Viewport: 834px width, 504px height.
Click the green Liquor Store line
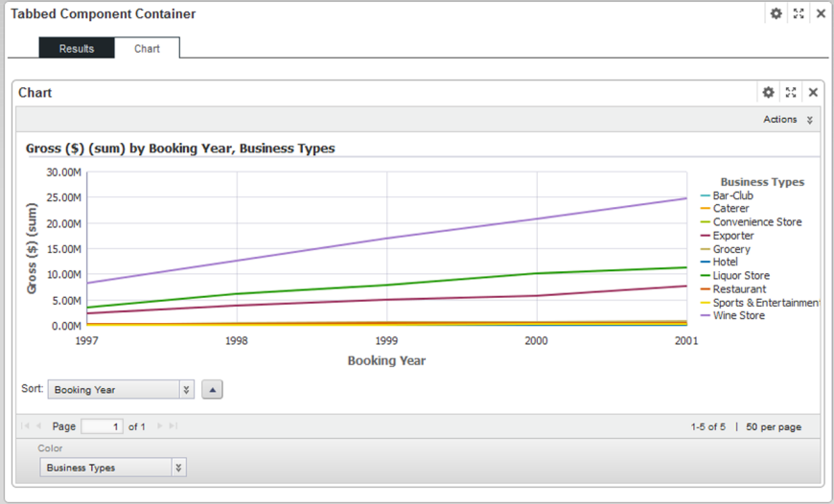pyautogui.click(x=387, y=285)
